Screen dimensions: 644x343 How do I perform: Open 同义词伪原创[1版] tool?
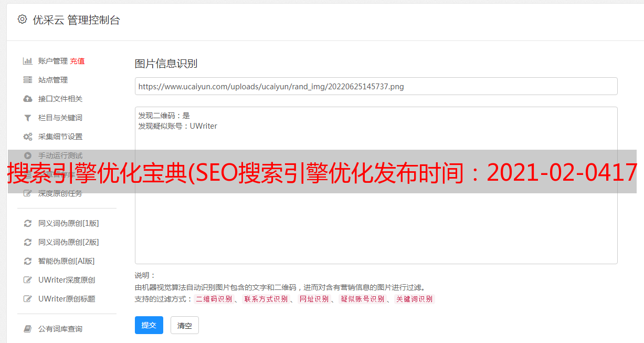coord(69,223)
